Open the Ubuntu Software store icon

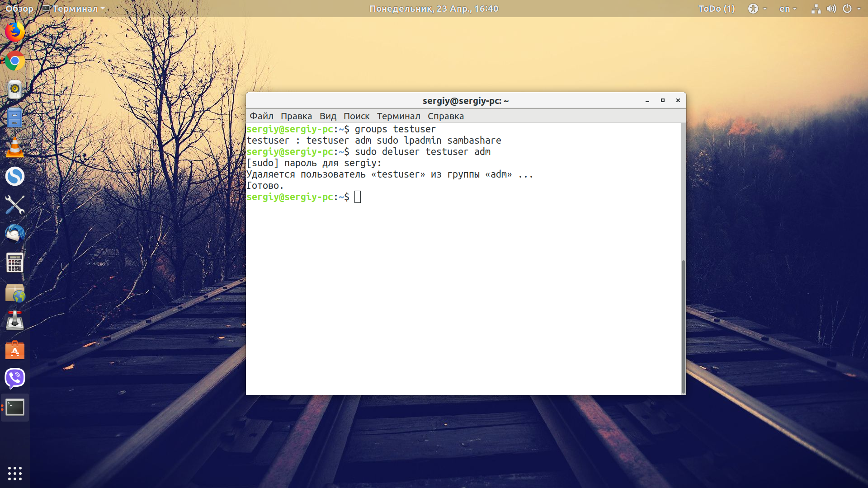15,349
